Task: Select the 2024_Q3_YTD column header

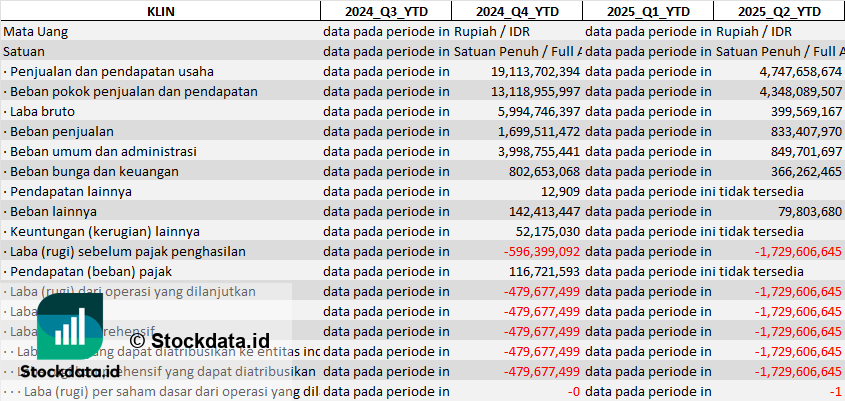Action: [x=386, y=11]
